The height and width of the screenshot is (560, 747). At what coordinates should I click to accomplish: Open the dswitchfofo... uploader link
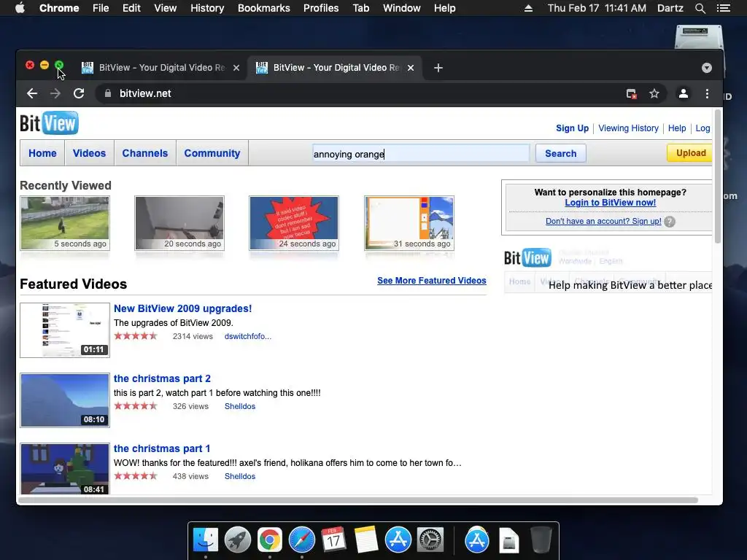tap(248, 336)
